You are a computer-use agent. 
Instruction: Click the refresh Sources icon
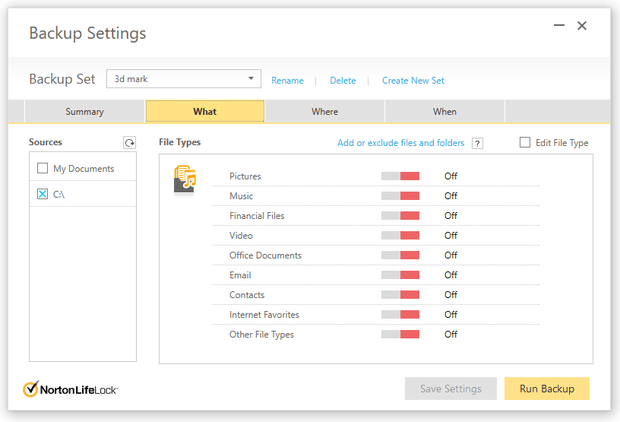pos(129,143)
